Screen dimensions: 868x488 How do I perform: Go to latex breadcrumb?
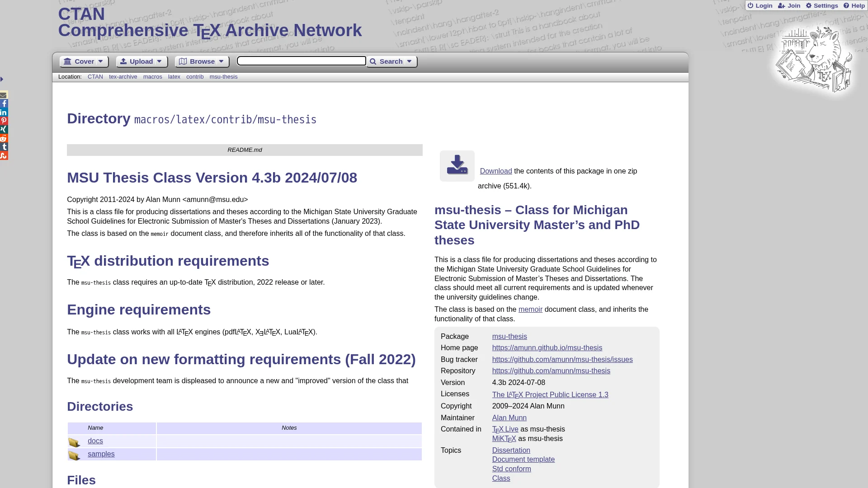pyautogui.click(x=174, y=77)
